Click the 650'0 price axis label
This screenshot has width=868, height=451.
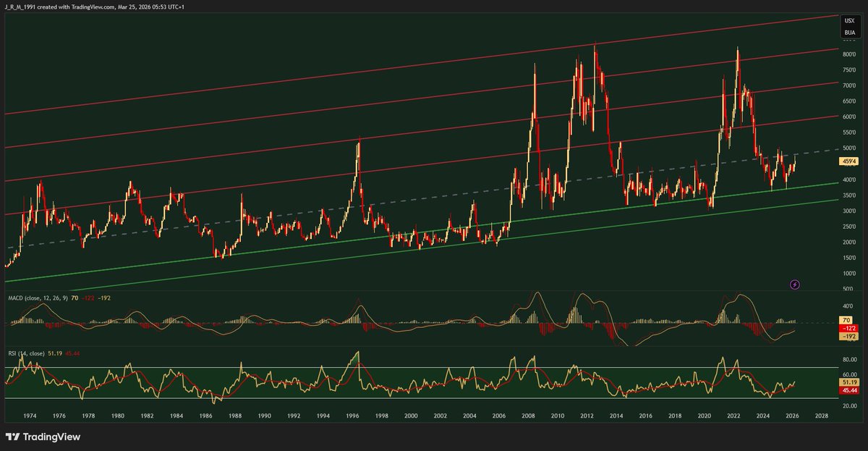click(x=848, y=101)
